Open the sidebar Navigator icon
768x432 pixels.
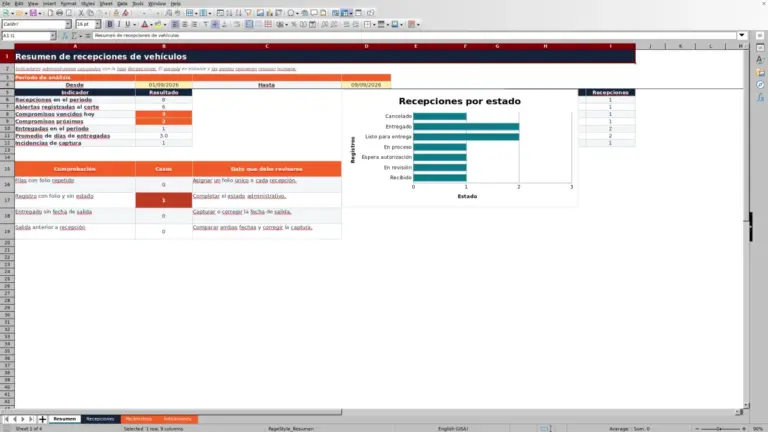pyautogui.click(x=760, y=85)
